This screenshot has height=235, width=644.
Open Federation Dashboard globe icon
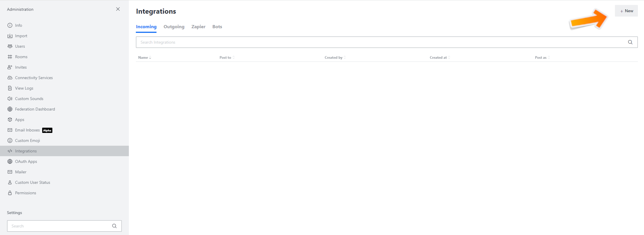pyautogui.click(x=10, y=109)
